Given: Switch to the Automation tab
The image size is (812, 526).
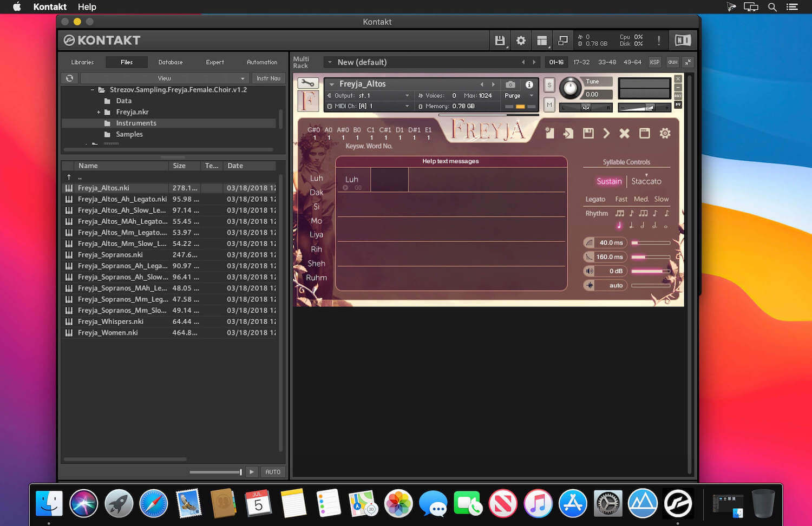Looking at the screenshot, I should (x=262, y=62).
